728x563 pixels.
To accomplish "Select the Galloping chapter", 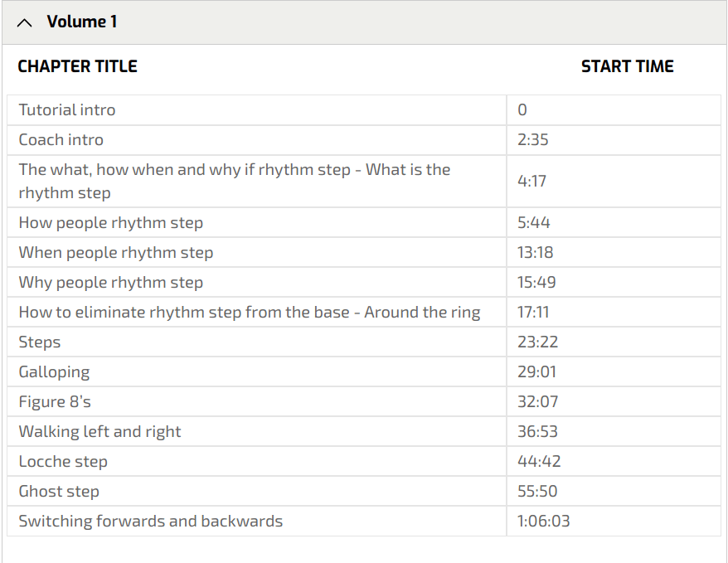I will tap(54, 372).
